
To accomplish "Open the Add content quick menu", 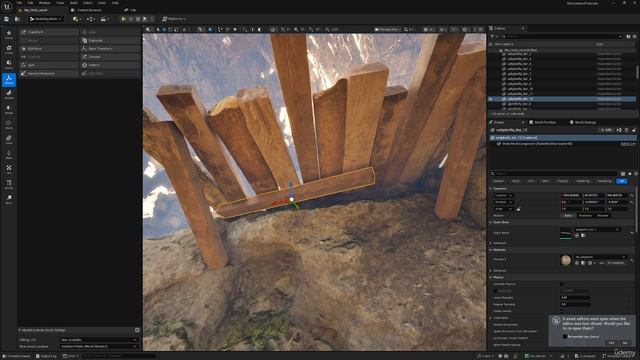I will [76, 19].
